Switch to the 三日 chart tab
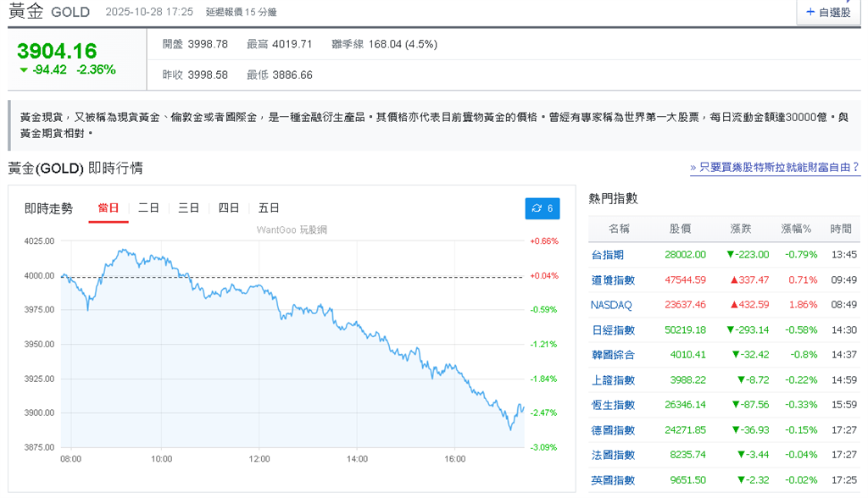Image resolution: width=868 pixels, height=498 pixels. [x=187, y=207]
